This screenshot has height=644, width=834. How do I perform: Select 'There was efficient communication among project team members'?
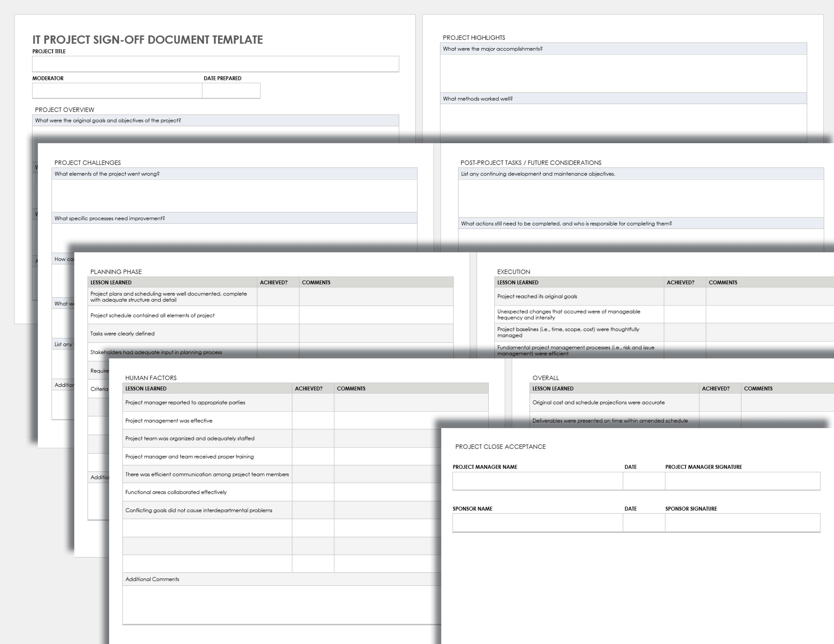(207, 474)
